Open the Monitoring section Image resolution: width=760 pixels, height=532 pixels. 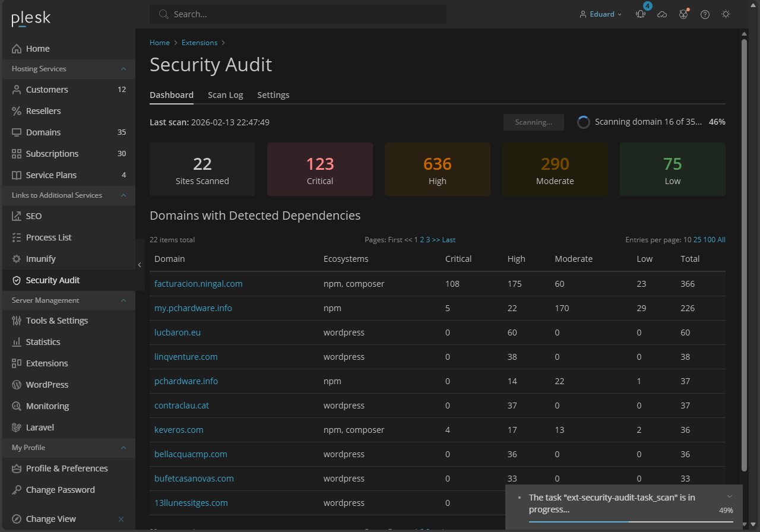point(46,406)
